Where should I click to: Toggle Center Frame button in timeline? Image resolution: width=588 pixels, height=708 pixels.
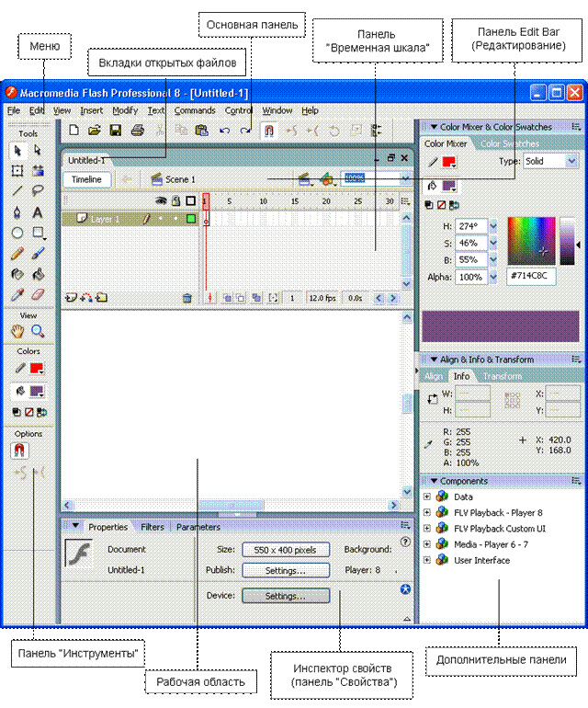tap(209, 298)
